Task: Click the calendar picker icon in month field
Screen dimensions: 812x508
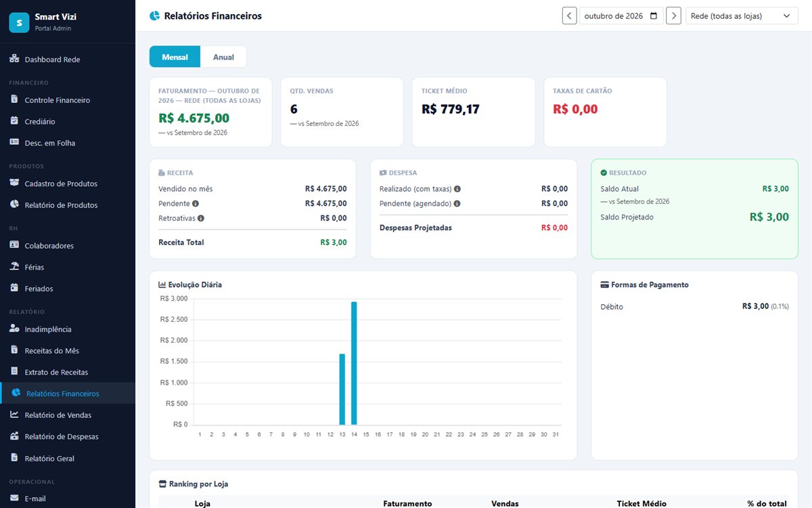Action: click(x=654, y=16)
